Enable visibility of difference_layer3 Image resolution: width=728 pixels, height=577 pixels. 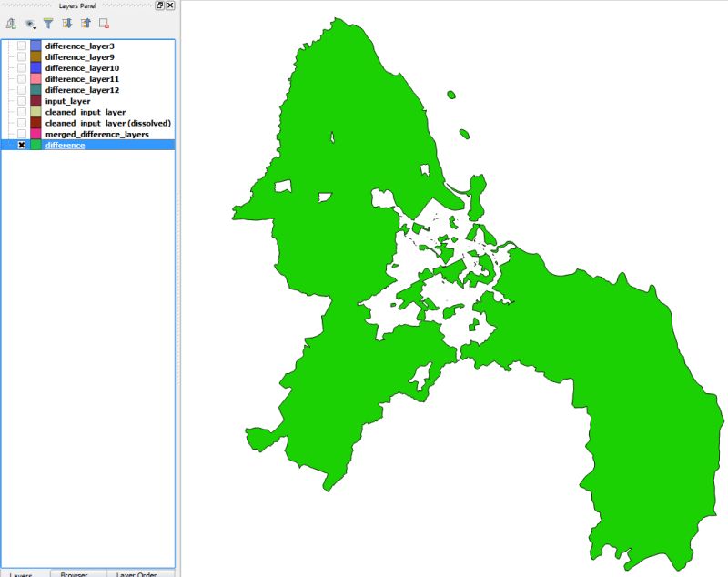(22, 44)
